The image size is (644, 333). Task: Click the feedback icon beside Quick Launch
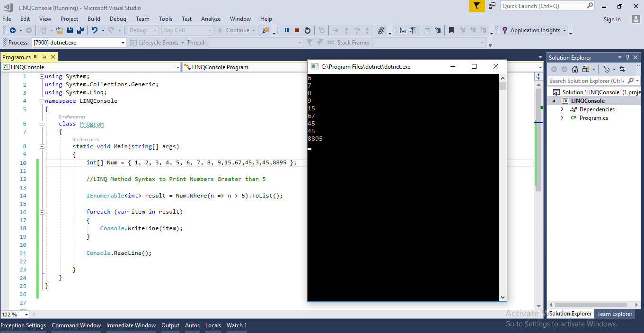pos(492,6)
